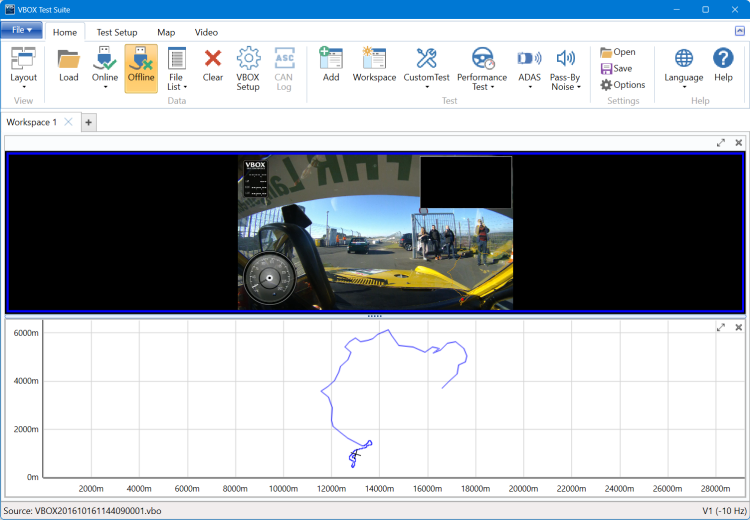Screen dimensions: 750x520
Task: Switch to the Test Setup tab
Action: point(117,33)
